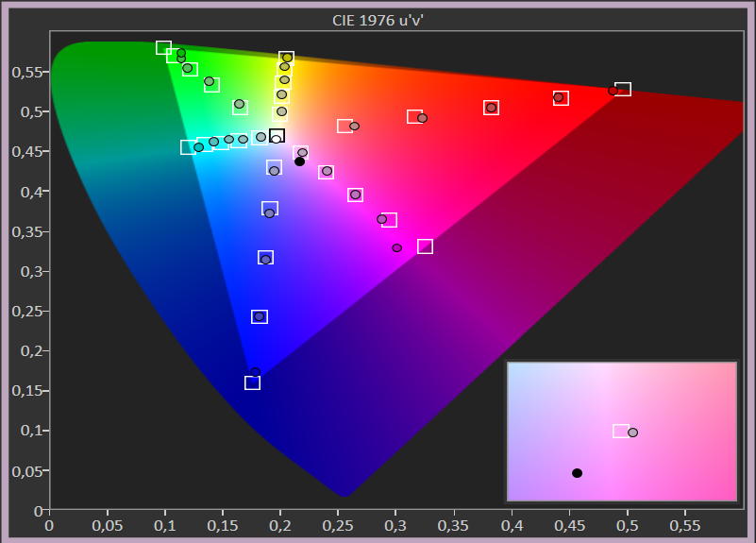Click vertical axis label 0,4
The image size is (756, 543).
(30, 192)
